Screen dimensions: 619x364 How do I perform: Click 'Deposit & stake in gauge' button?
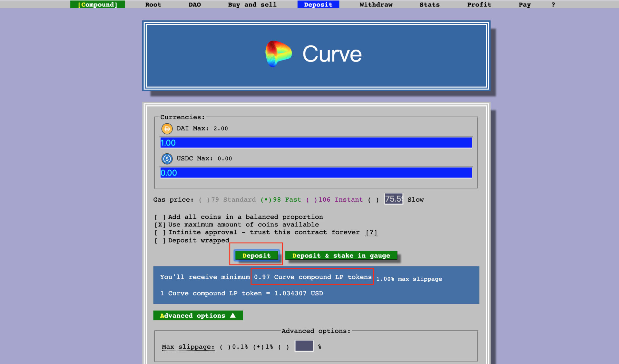point(341,255)
